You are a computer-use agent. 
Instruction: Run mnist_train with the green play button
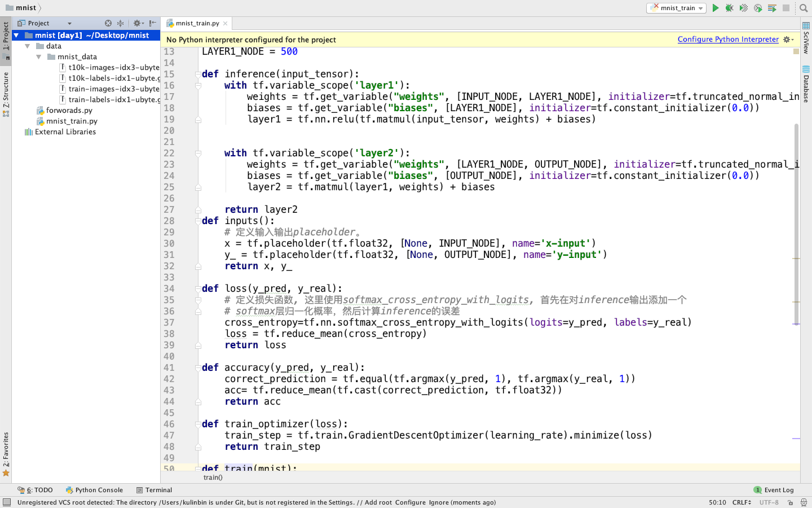pyautogui.click(x=716, y=8)
